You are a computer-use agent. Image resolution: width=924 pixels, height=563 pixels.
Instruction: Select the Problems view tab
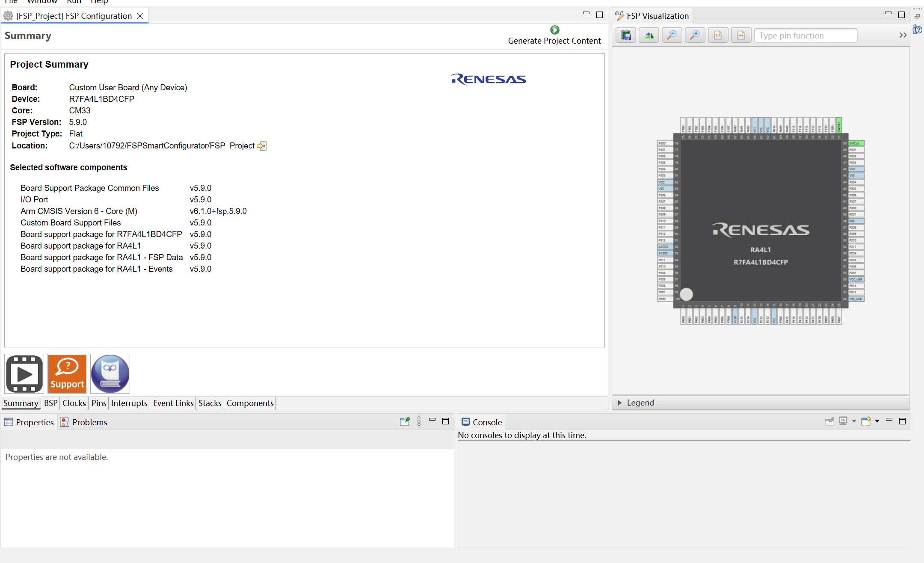coord(84,422)
